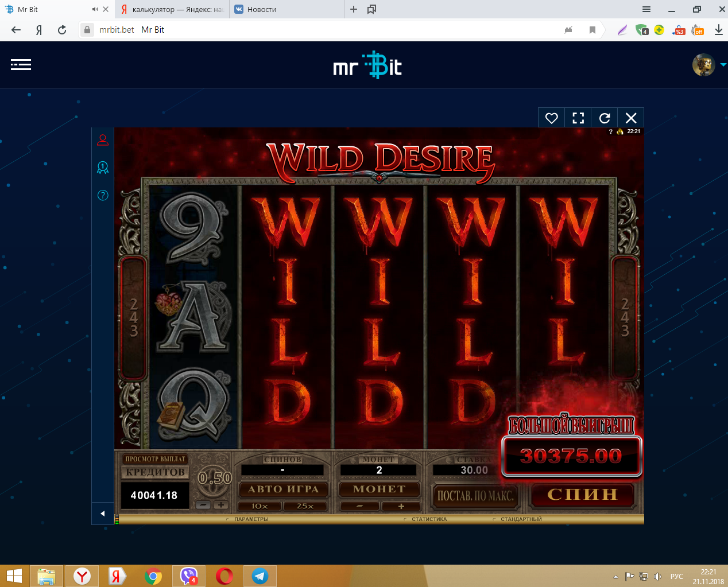Open the green shield adblock extension

642,30
